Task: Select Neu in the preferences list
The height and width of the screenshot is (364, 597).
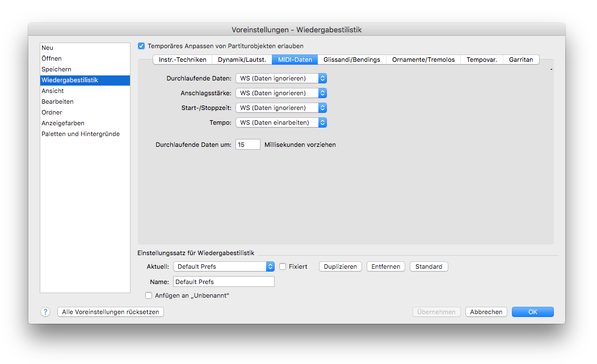Action: [x=85, y=48]
